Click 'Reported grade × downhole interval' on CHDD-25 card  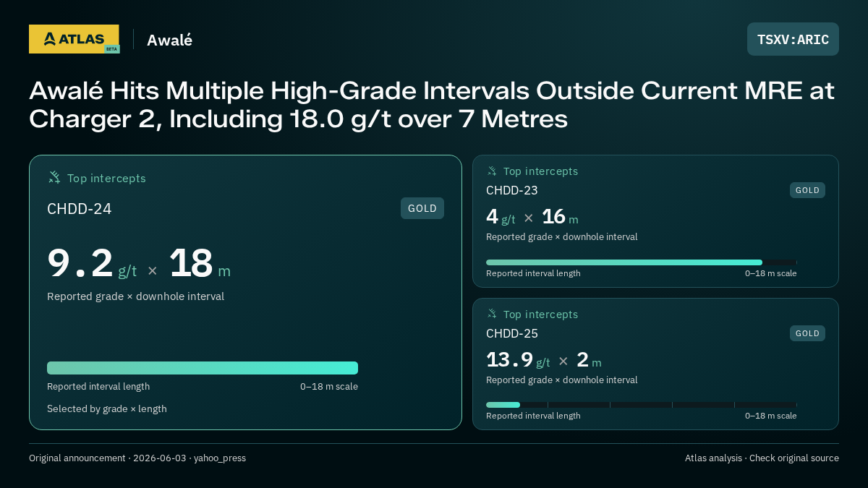(x=562, y=380)
